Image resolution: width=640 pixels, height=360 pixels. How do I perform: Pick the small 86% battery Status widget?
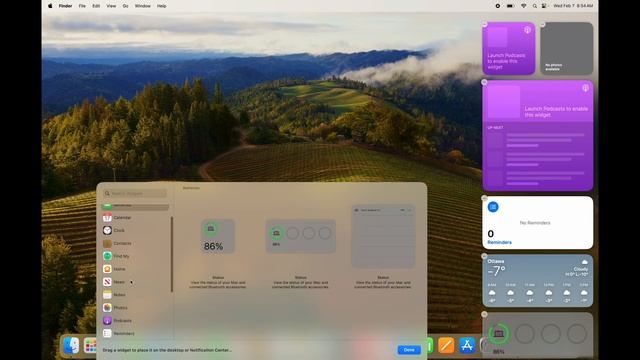pos(218,236)
